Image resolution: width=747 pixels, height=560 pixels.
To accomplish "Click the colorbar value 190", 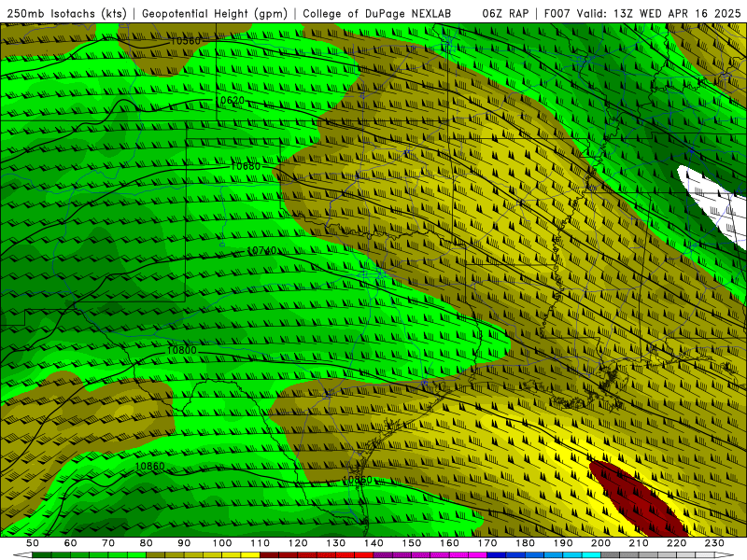I will pos(563,543).
